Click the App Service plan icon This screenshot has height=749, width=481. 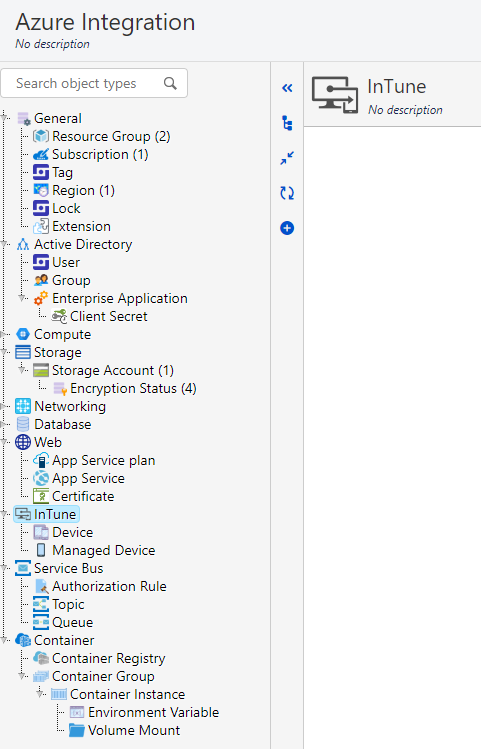point(41,460)
